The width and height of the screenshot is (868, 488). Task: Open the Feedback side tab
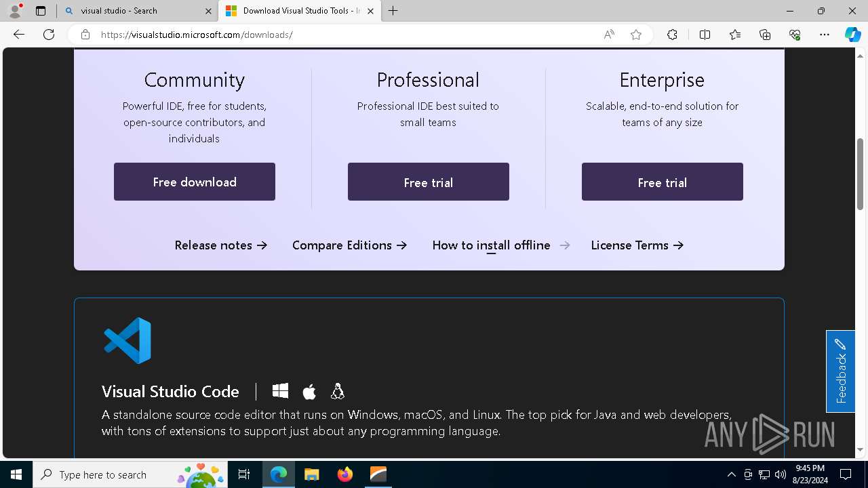840,371
